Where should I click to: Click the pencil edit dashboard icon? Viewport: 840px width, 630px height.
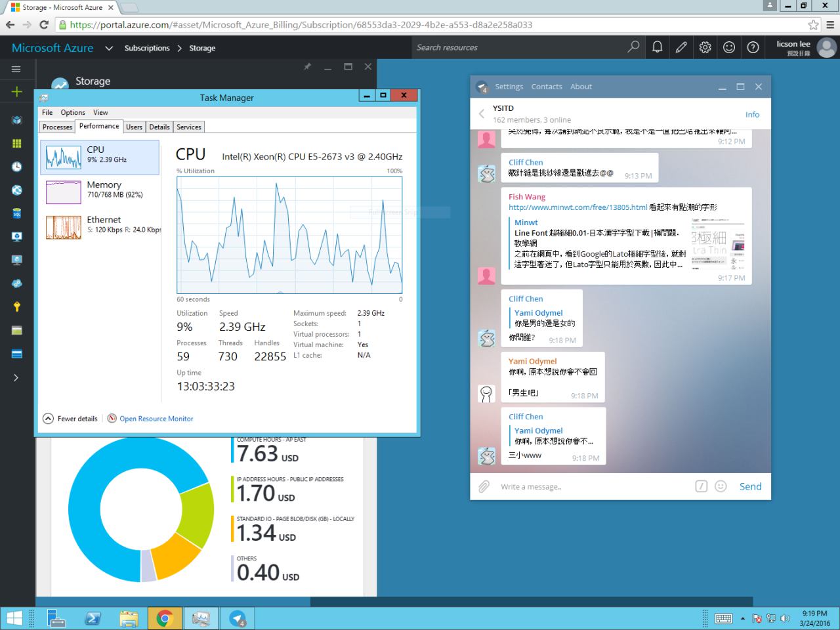coord(681,47)
